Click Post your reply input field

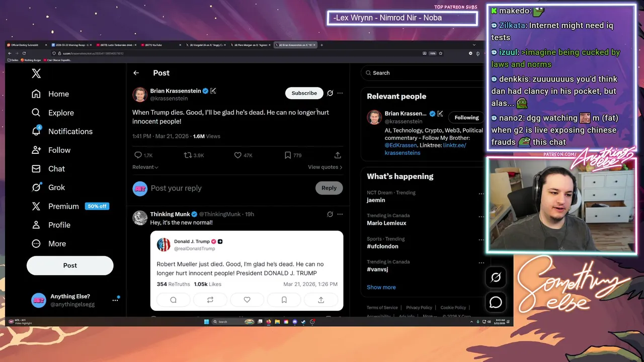176,188
